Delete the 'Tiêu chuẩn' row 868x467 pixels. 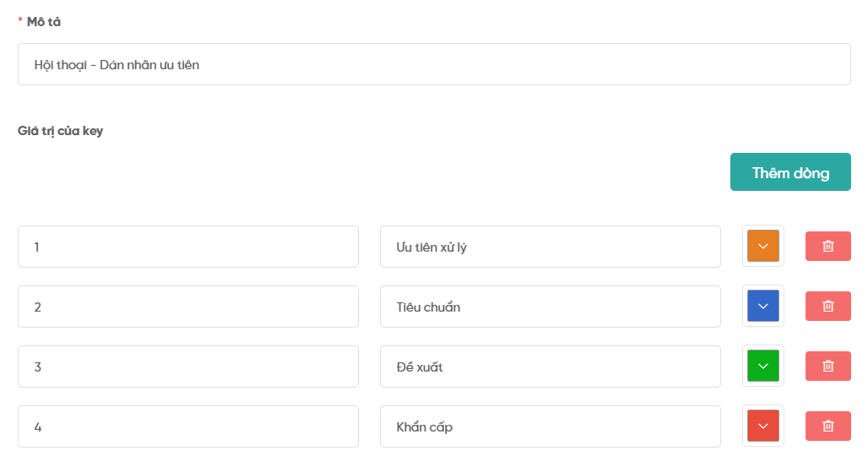(x=827, y=306)
